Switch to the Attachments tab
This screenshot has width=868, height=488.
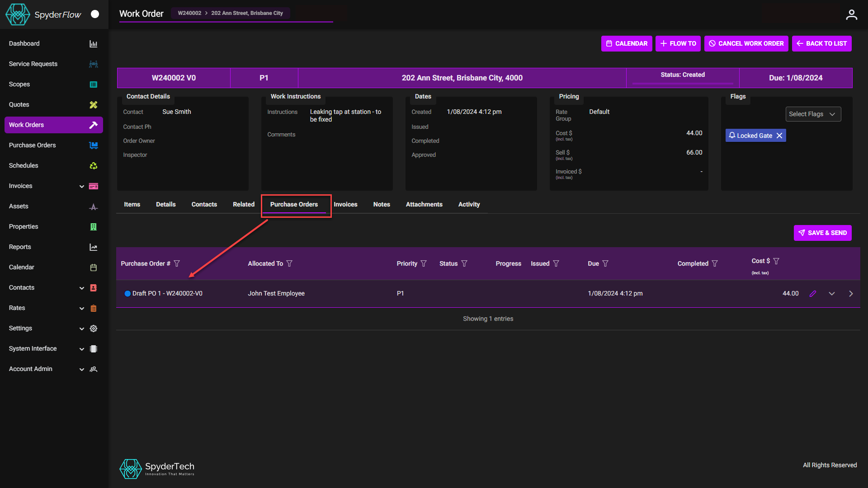[424, 204]
